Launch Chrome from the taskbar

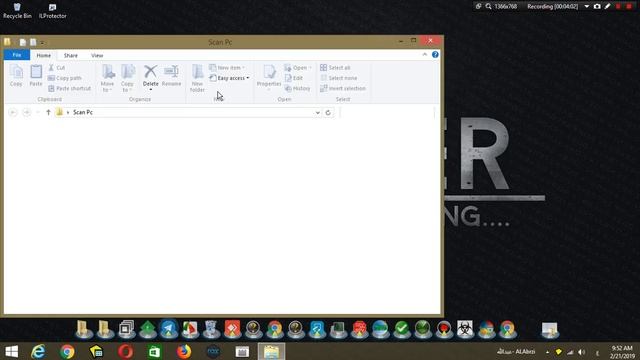67,351
